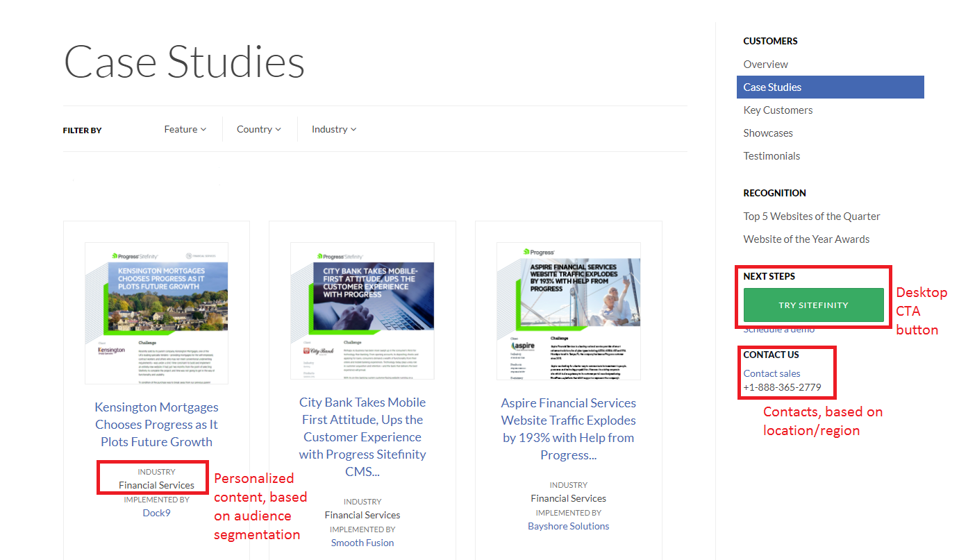Open the City Bank case study thumbnail
This screenshot has height=560, width=959.
(362, 310)
